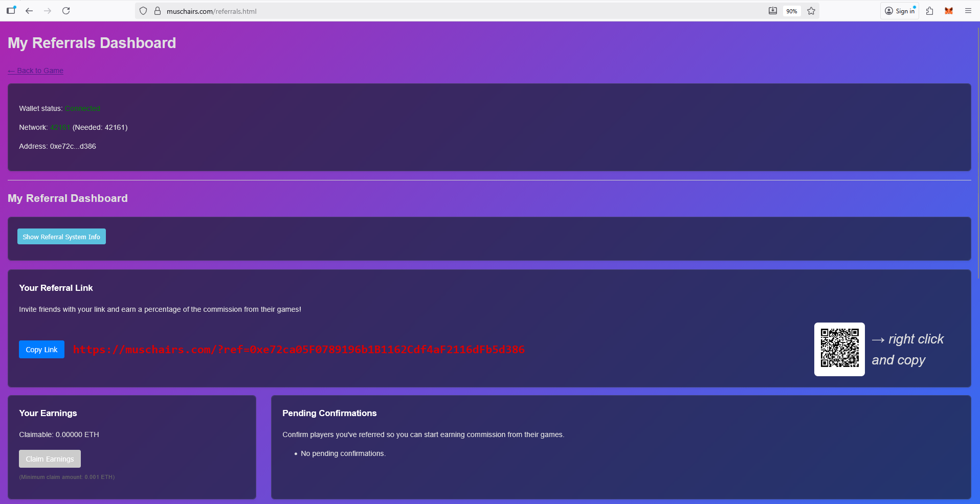Viewport: 980px width, 504px height.
Task: Open the tab overview icon at top-left
Action: coord(11,10)
